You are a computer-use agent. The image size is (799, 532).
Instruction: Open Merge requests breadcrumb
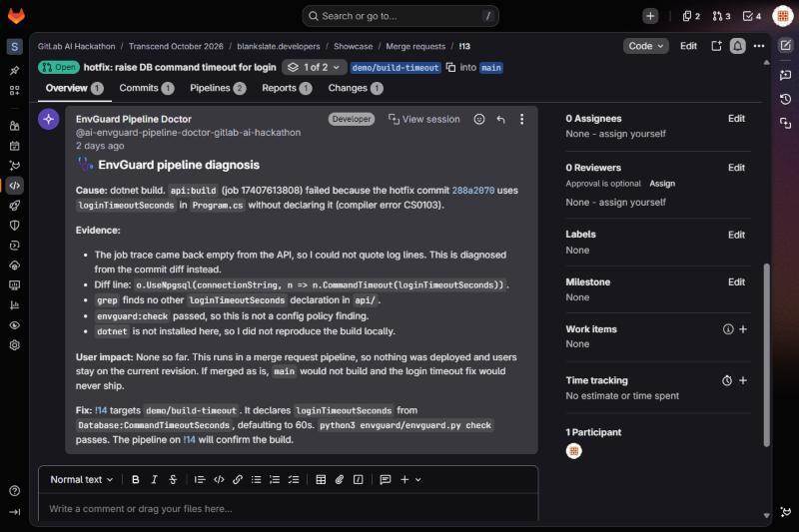coord(415,46)
